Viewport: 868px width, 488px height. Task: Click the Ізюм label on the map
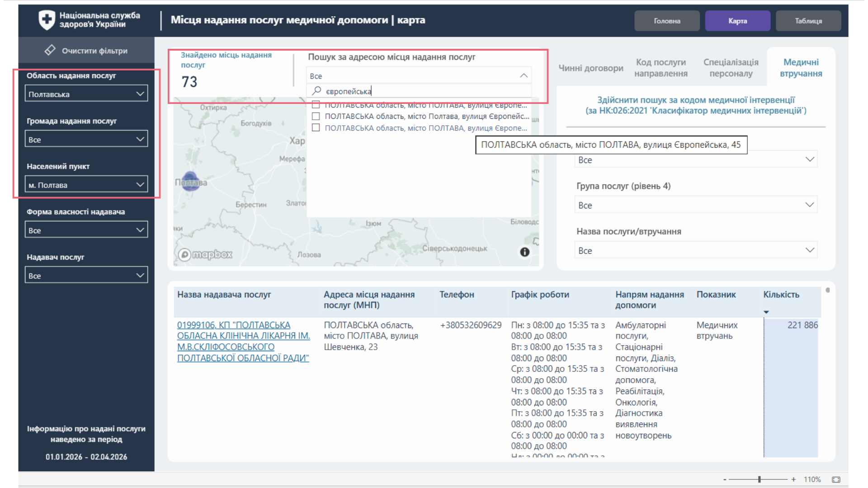[373, 224]
